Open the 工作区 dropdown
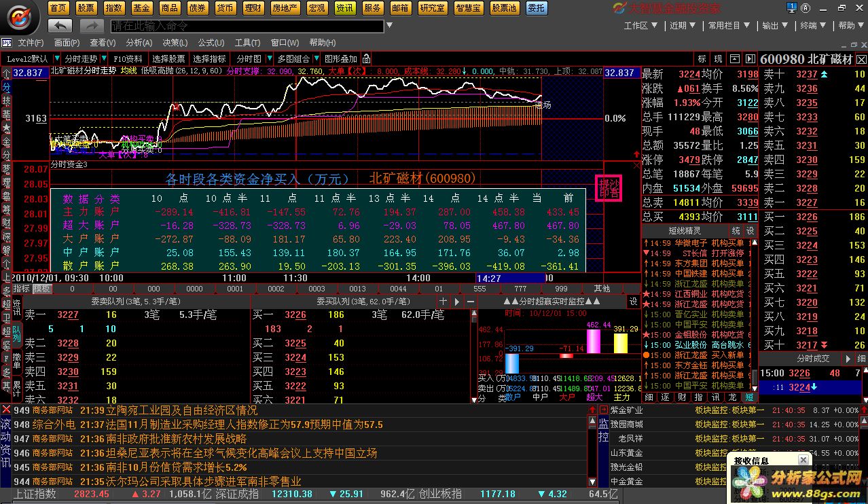 [x=641, y=25]
